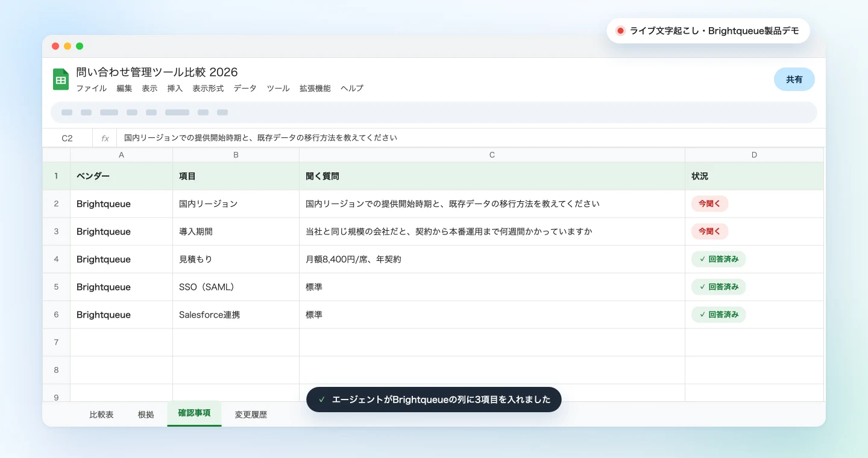
Task: Open the 表示形式 menu
Action: pos(208,89)
